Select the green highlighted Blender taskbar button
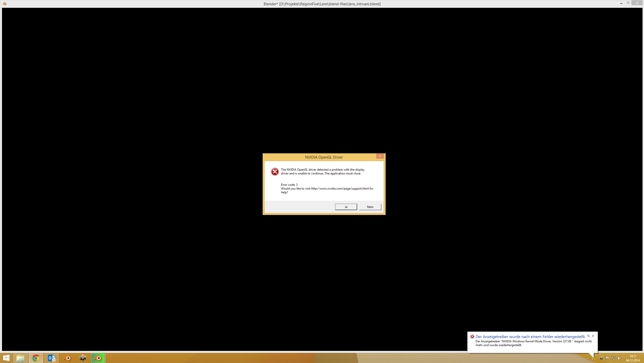The height and width of the screenshot is (363, 644). pyautogui.click(x=98, y=358)
